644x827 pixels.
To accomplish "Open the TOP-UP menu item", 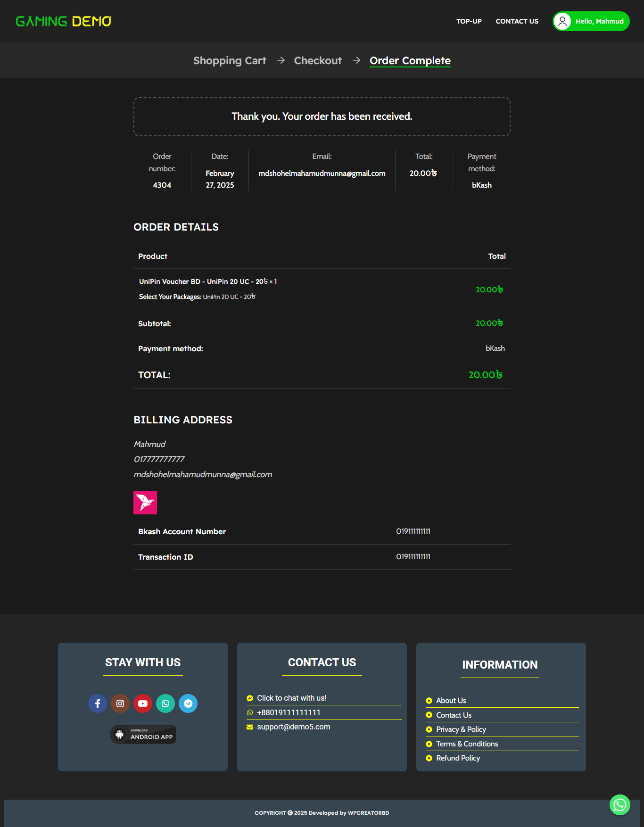I will point(469,21).
